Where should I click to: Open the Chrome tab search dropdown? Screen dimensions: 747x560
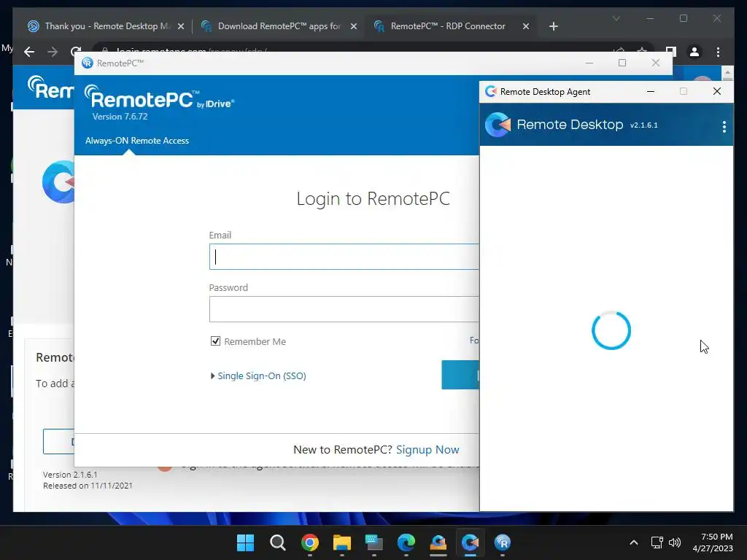(616, 18)
